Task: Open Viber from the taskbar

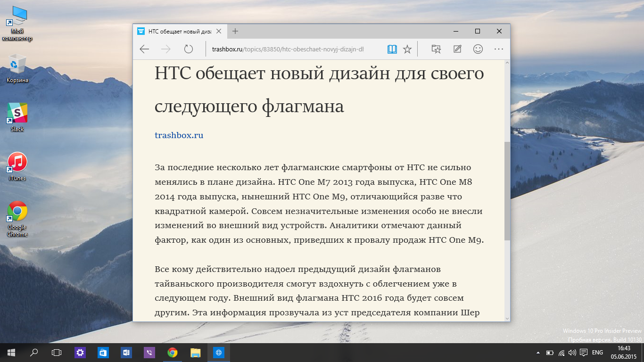Action: pyautogui.click(x=149, y=353)
